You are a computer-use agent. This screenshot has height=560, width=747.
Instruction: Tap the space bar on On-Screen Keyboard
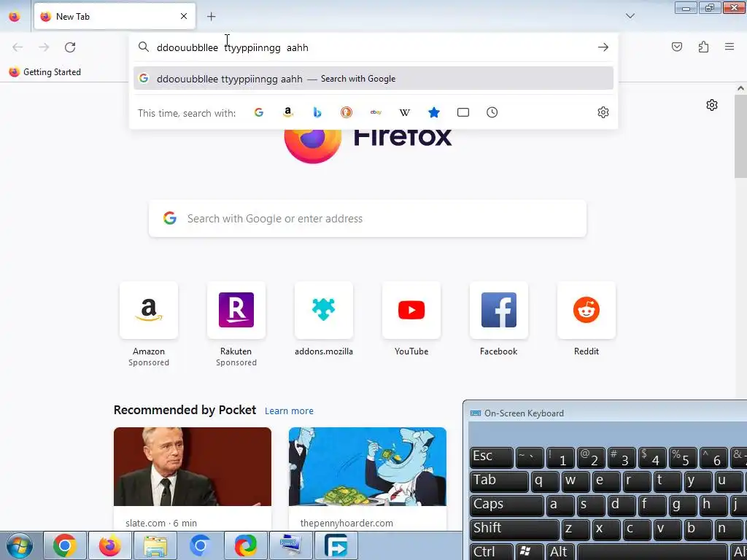651,552
